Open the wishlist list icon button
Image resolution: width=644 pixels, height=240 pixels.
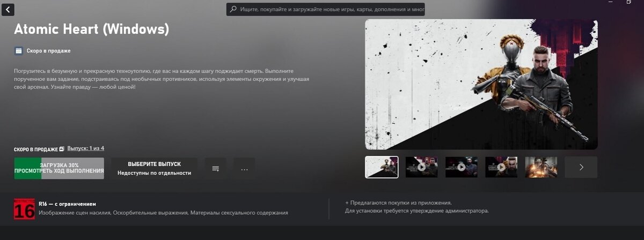click(215, 168)
